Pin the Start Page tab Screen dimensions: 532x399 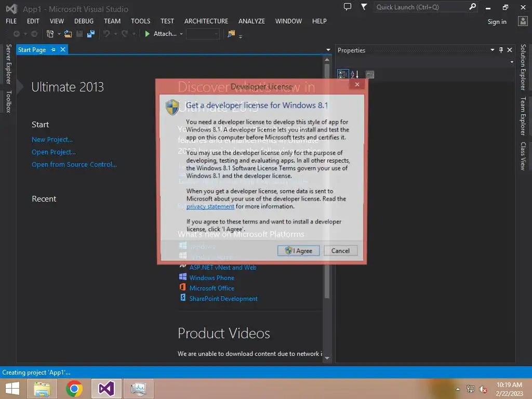54,50
